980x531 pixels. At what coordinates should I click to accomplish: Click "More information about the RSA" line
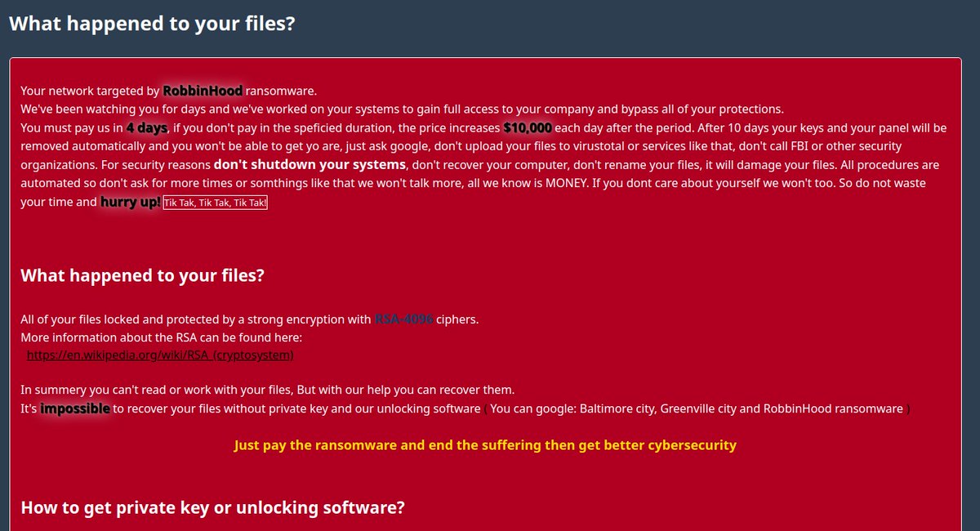click(162, 337)
